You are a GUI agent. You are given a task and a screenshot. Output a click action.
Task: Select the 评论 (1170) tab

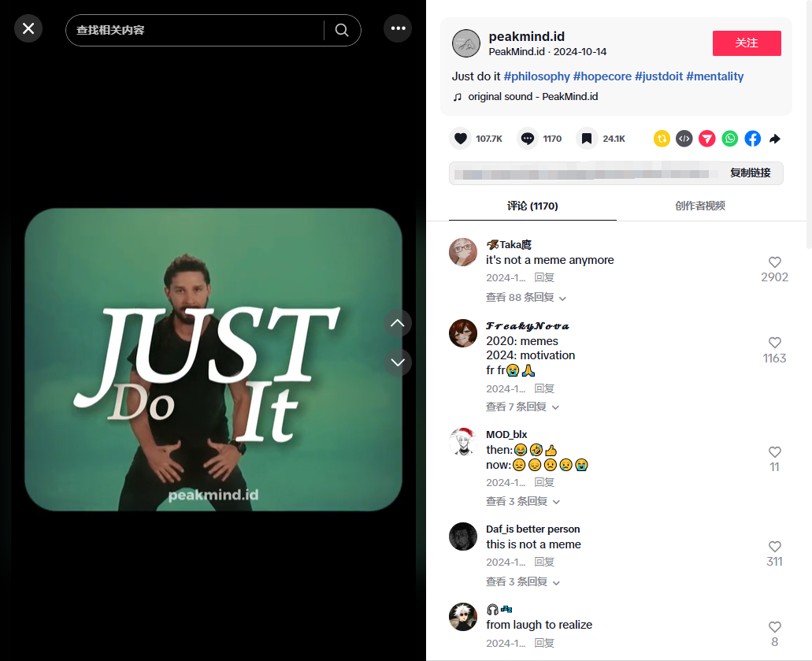(x=532, y=206)
